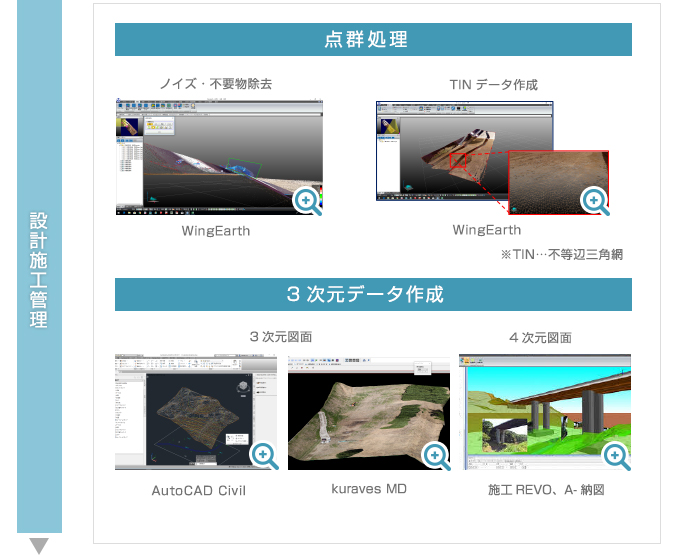
Task: Click magnifier icon on AutoCAD Civil screenshot
Action: 265,456
